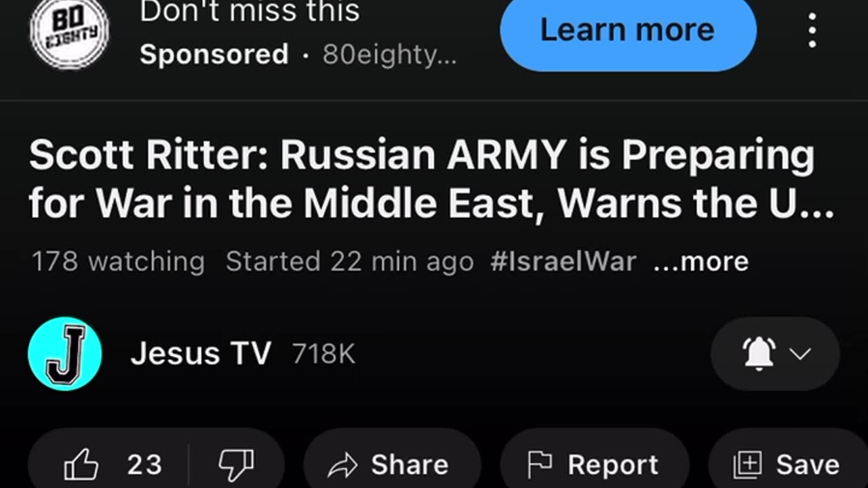Click the Share button label
Screen dimensions: 868x488
410,465
